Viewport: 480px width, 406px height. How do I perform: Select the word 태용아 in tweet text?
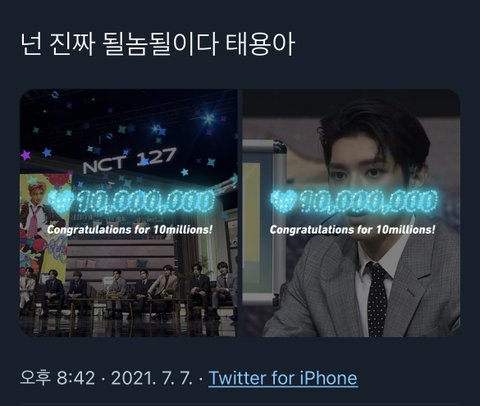coord(260,44)
